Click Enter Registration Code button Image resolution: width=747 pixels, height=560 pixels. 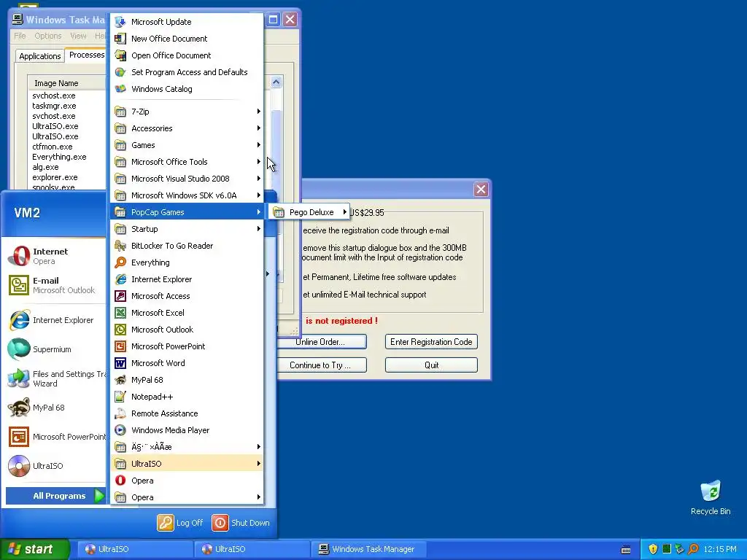(431, 342)
